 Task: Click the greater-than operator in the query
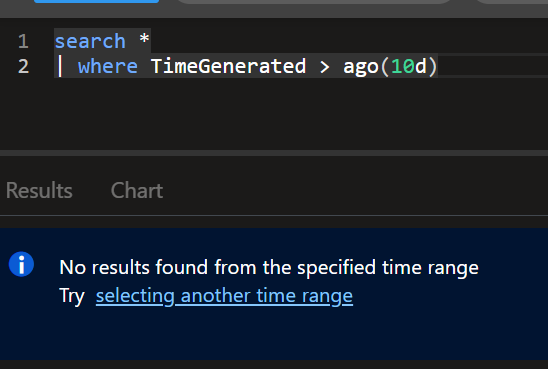[324, 66]
